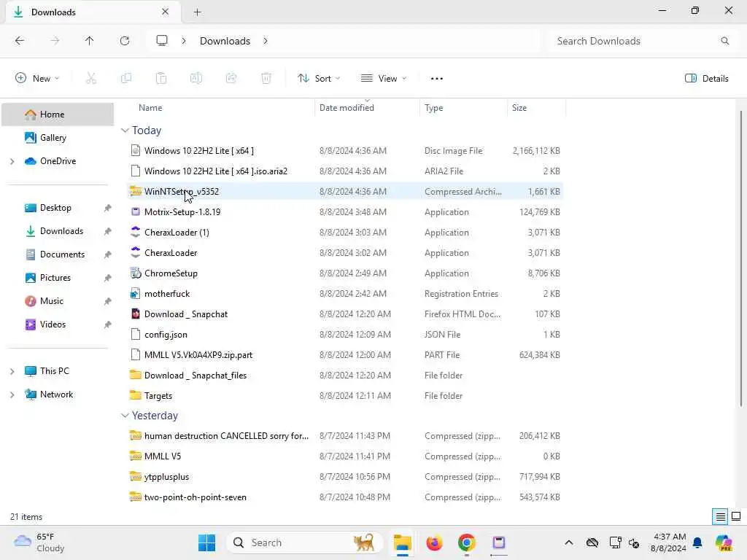Open the View dropdown menu
This screenshot has height=560, width=747.
pos(384,79)
